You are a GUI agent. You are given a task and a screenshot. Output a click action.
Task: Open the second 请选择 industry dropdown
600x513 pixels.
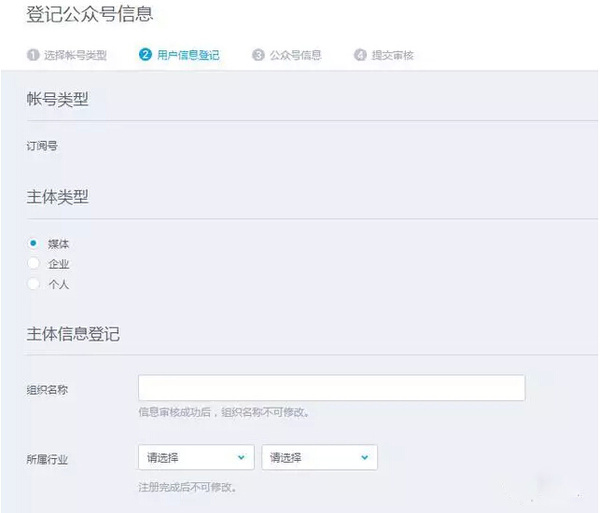pyautogui.click(x=320, y=457)
